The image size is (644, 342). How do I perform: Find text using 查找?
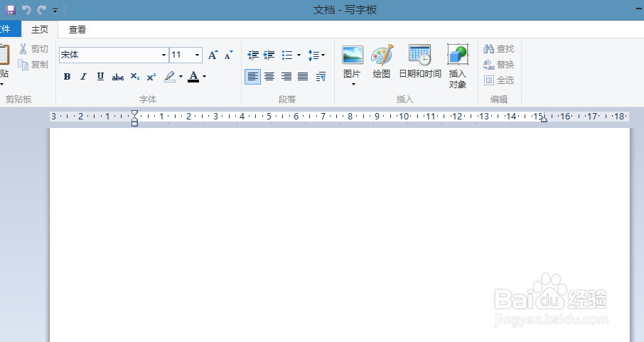[498, 48]
